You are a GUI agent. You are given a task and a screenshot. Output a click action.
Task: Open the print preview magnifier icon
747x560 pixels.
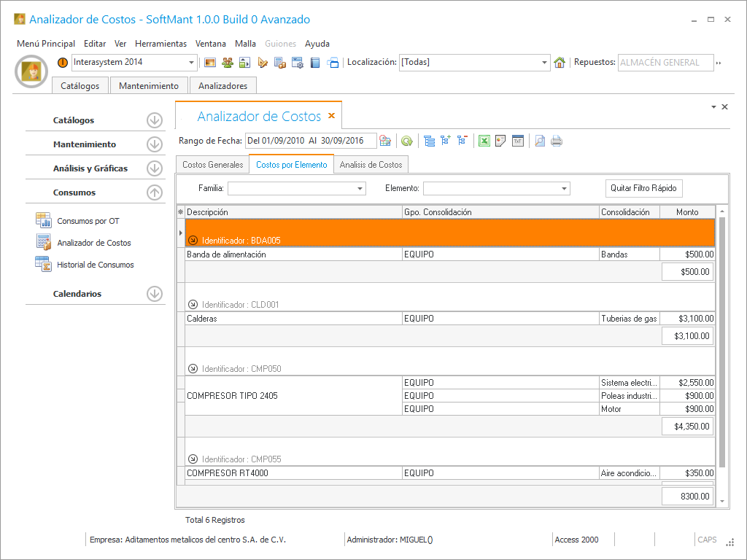pyautogui.click(x=540, y=141)
